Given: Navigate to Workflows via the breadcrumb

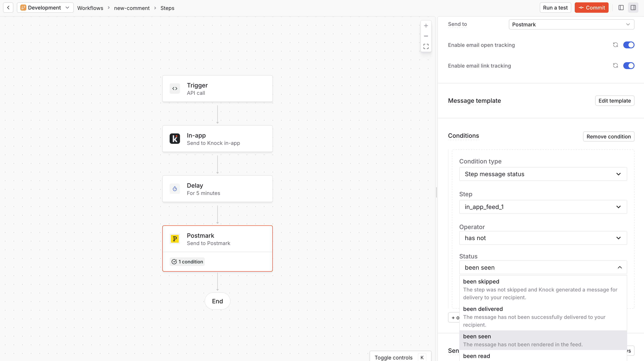Looking at the screenshot, I should 90,8.
